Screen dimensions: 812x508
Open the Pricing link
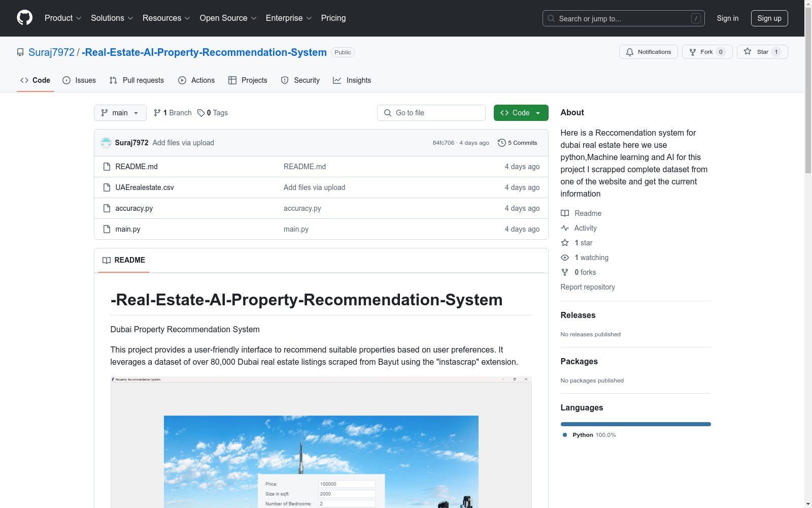pos(333,18)
